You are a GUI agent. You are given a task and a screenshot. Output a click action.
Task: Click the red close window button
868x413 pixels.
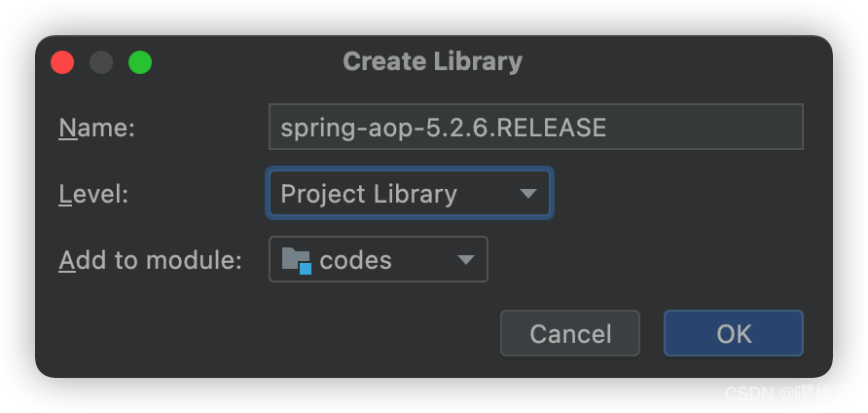pos(62,62)
